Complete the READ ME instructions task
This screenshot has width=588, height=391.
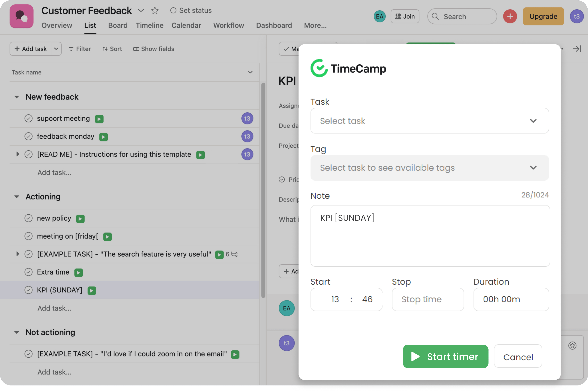[x=28, y=154]
